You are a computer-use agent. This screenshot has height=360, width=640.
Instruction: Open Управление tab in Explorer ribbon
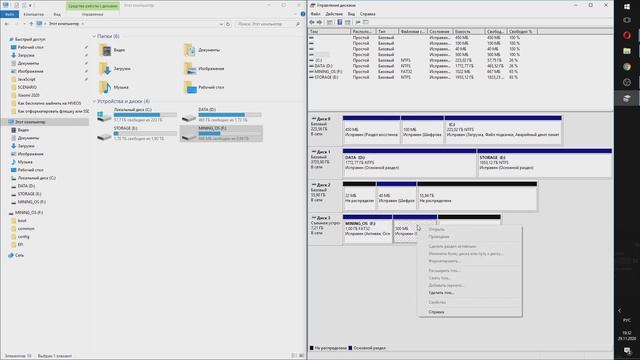pos(92,14)
